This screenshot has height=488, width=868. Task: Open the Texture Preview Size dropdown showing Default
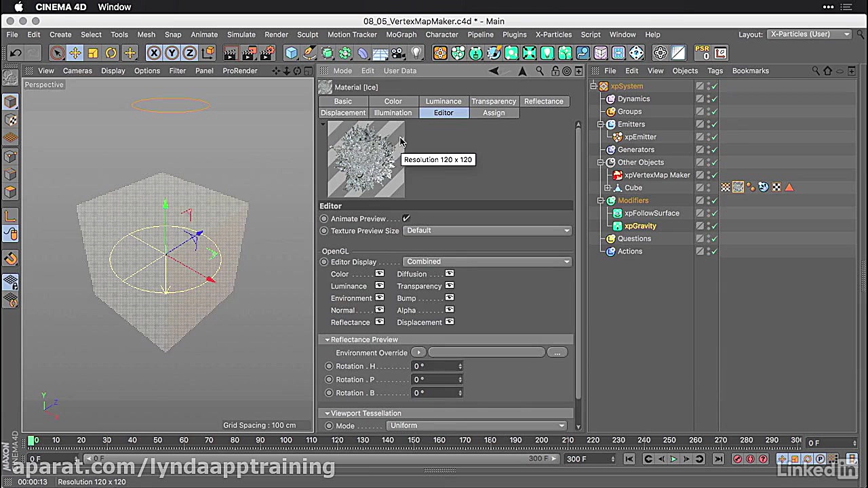pyautogui.click(x=486, y=230)
